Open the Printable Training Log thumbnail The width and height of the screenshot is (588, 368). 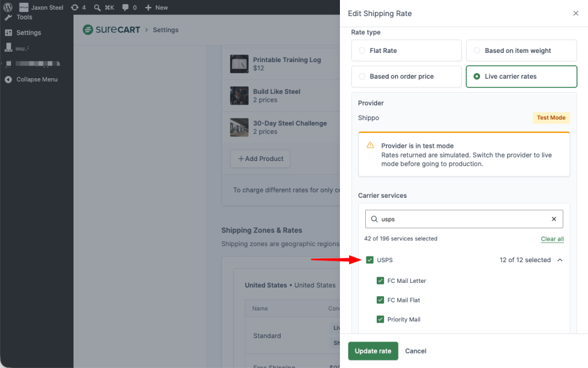[239, 64]
